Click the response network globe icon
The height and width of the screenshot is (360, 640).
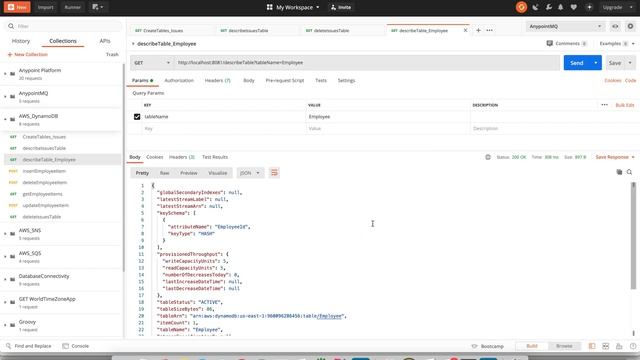coord(488,157)
